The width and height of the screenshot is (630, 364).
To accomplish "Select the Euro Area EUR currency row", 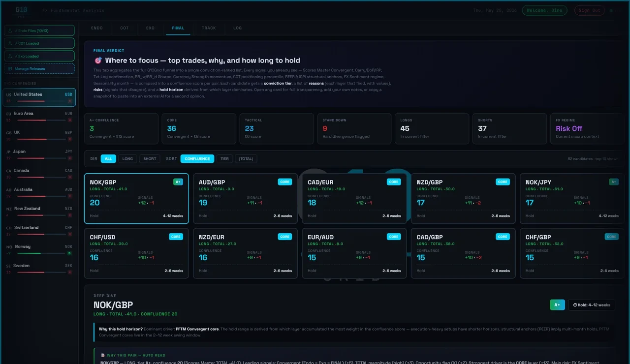I will tap(39, 116).
